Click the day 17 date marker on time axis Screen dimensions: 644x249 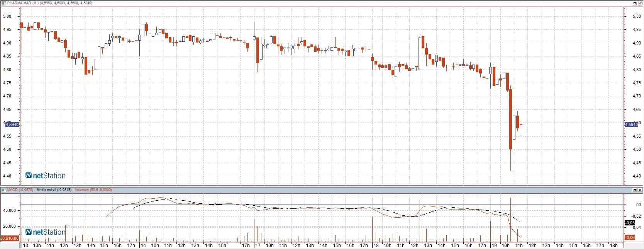pyautogui.click(x=257, y=246)
